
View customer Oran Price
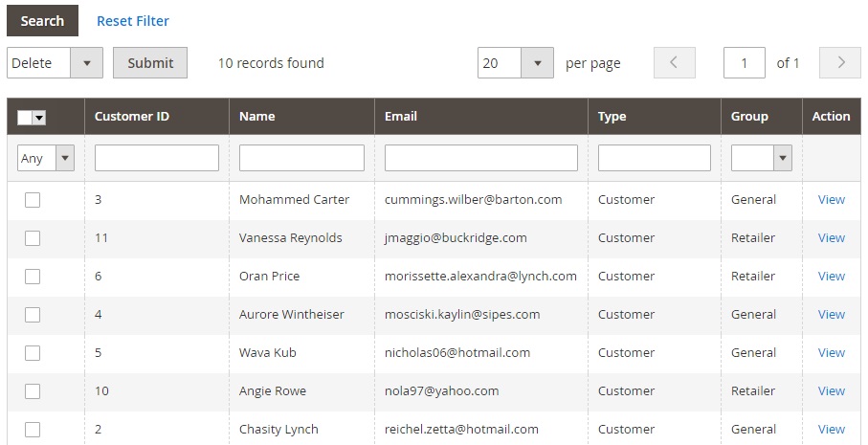[x=831, y=277]
